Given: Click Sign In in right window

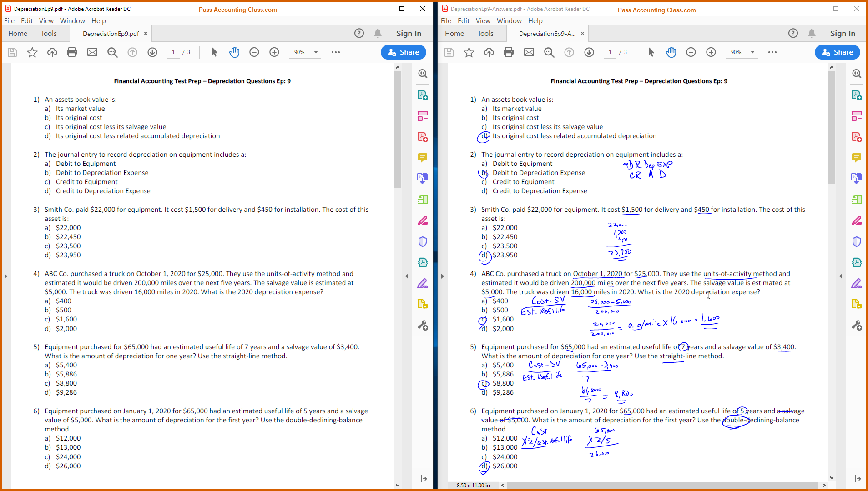Looking at the screenshot, I should (x=843, y=33).
